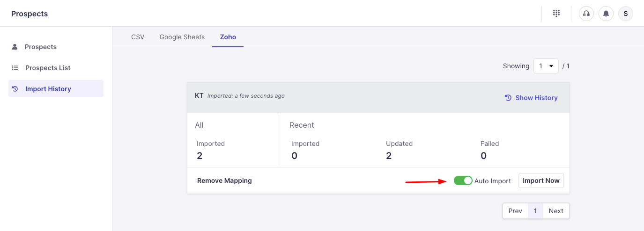Expand the Showing page number dropdown
This screenshot has height=231, width=644.
546,66
